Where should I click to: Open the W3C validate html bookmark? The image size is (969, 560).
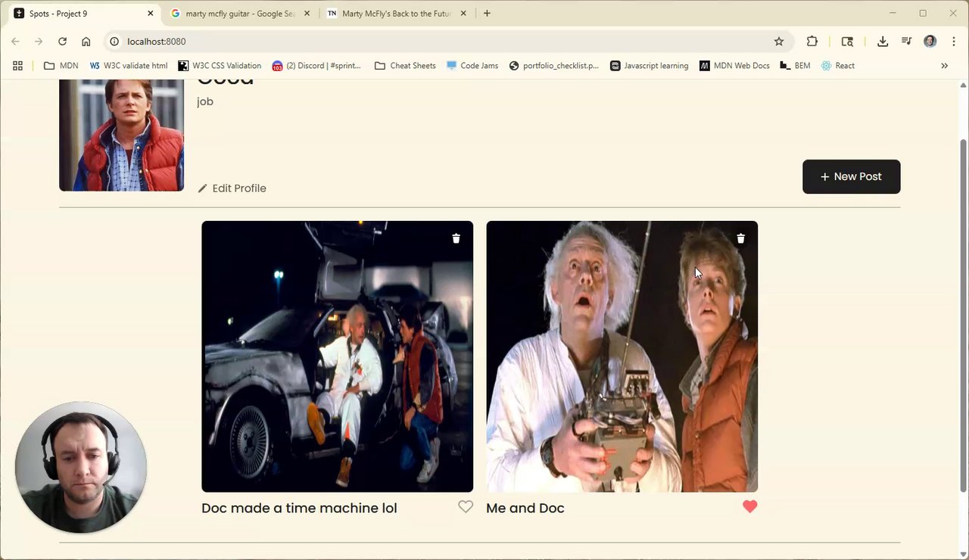coord(128,66)
